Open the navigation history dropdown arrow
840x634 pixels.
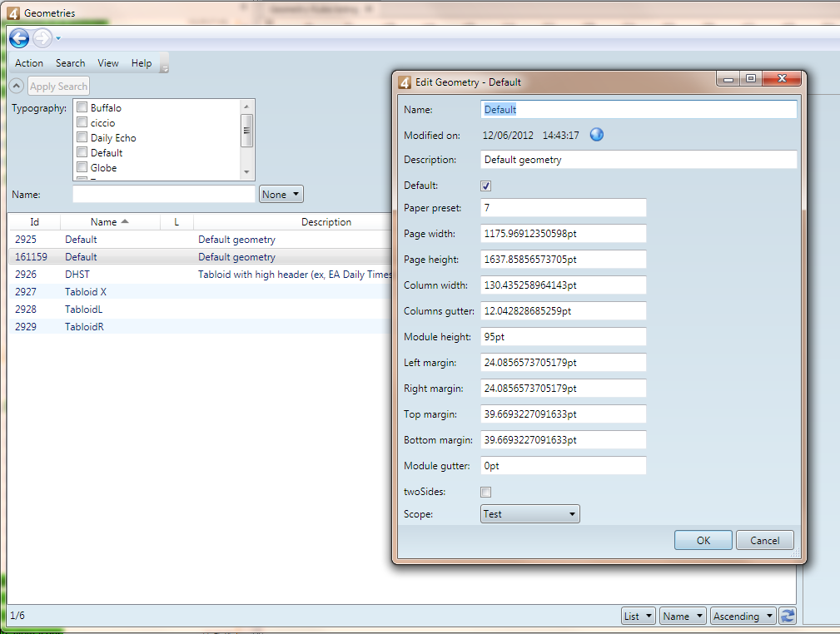[x=57, y=38]
